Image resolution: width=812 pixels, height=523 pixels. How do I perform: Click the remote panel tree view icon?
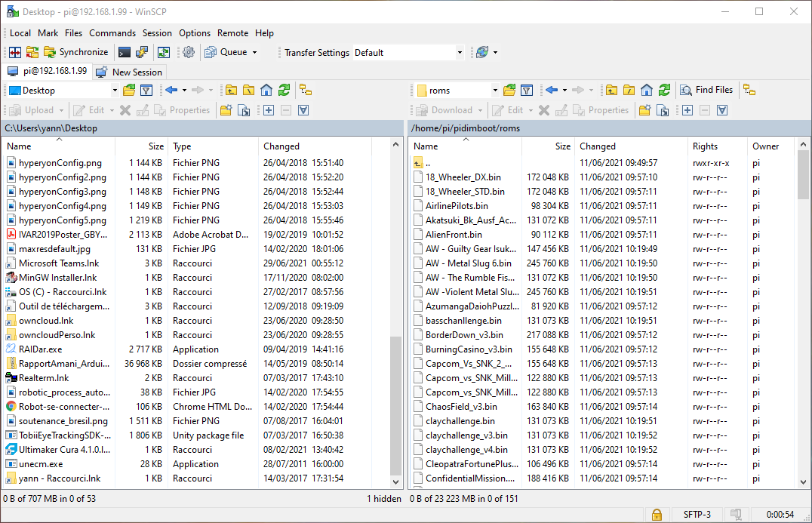pos(749,90)
